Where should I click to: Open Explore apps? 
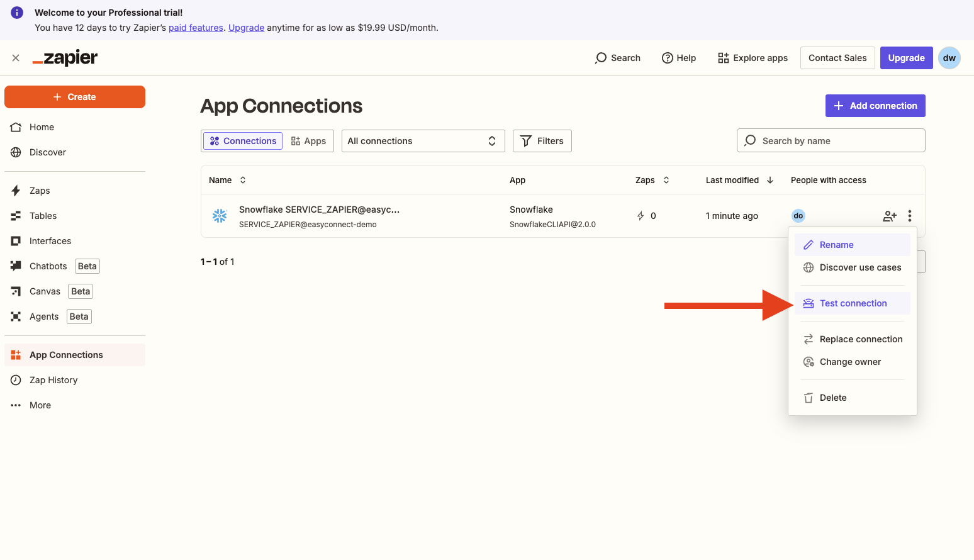coord(753,58)
